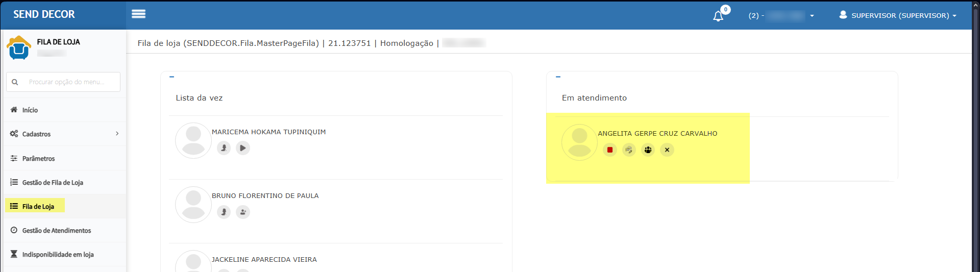Open Parâmetros menu item
Image resolution: width=980 pixels, height=272 pixels.
(65, 158)
